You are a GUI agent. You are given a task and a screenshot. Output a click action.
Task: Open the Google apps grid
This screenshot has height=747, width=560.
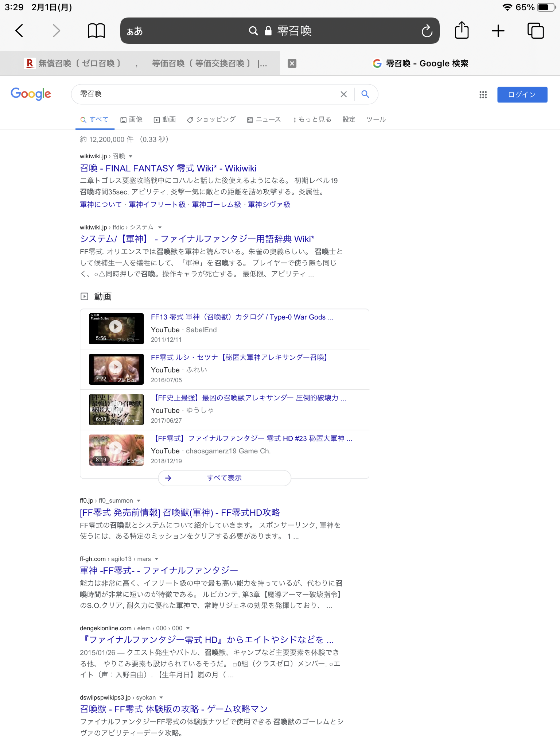pyautogui.click(x=483, y=95)
